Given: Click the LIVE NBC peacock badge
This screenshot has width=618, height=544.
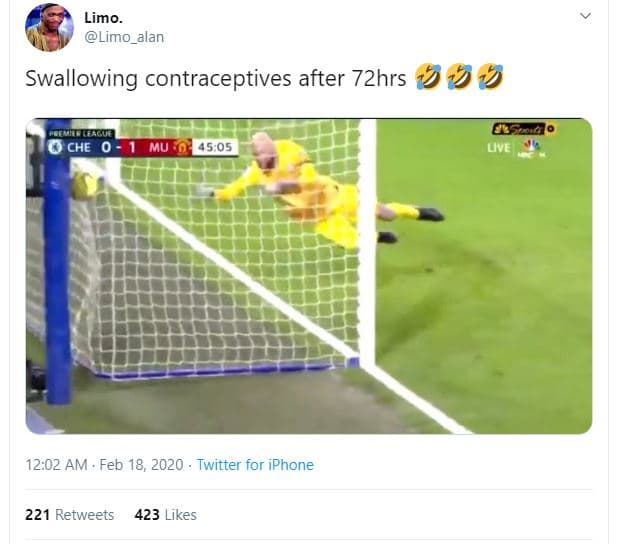Looking at the screenshot, I should pos(516,148).
